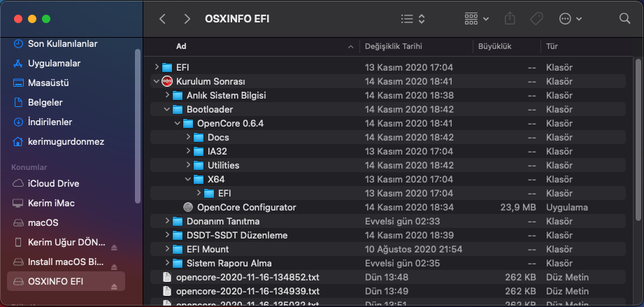Select the OpenCore Configurator app icon
This screenshot has width=644, height=307.
click(x=187, y=207)
